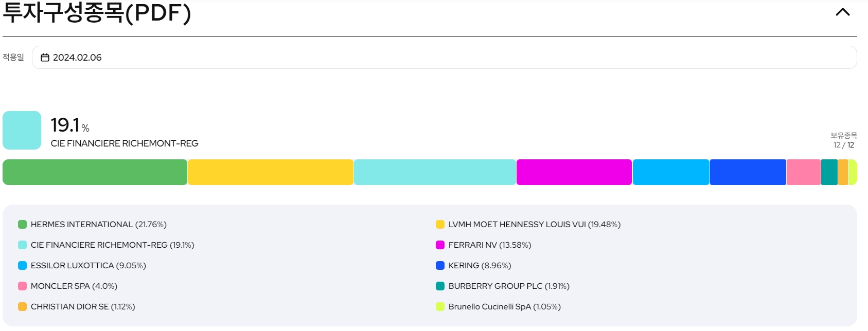Screen dimensions: 868x331
Task: Open the 적용일 date field 2024.02.06
Action: click(x=444, y=57)
